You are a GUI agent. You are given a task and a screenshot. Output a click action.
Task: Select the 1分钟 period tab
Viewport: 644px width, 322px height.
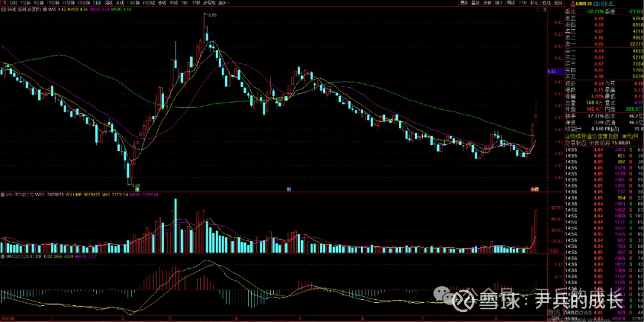[26, 3]
